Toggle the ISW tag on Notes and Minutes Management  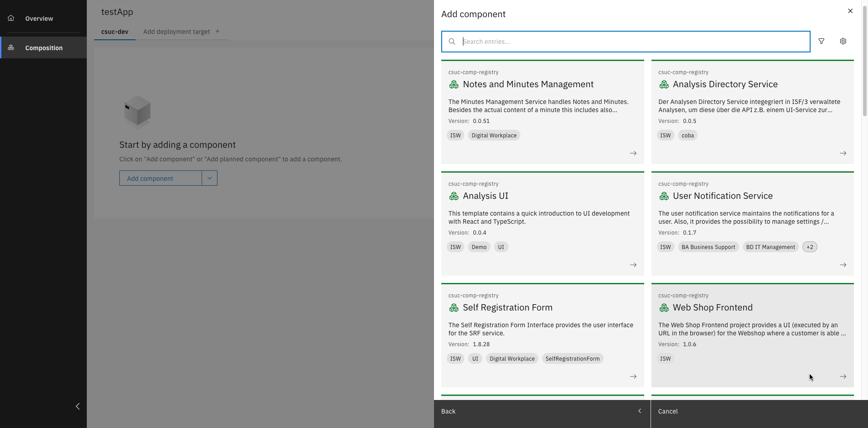[x=455, y=135]
